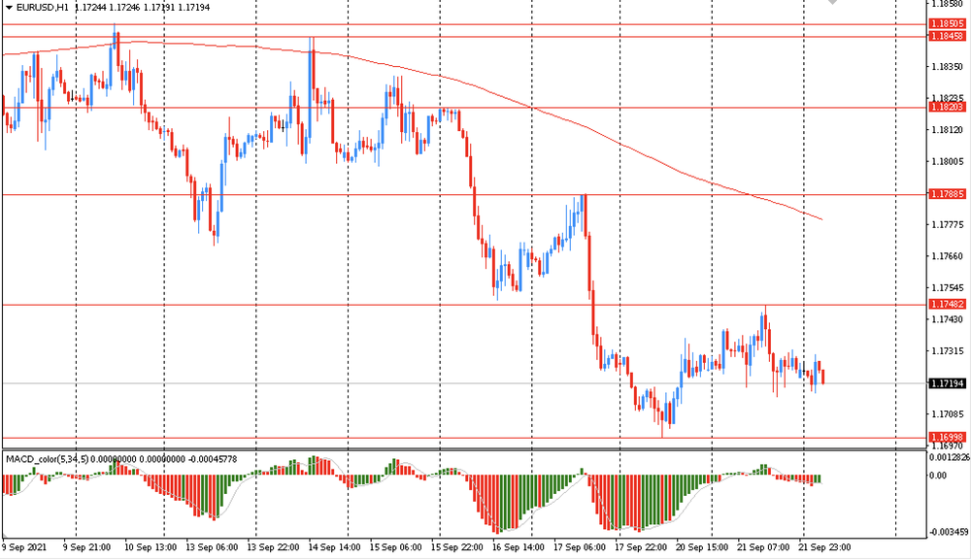Select the 1.16998 horizontal line price label
The image size is (971, 560).
[948, 437]
